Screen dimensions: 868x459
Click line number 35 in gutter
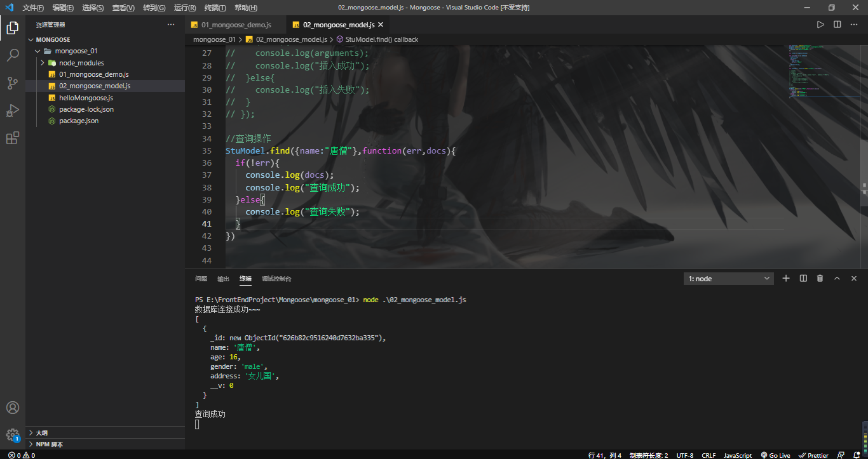207,150
